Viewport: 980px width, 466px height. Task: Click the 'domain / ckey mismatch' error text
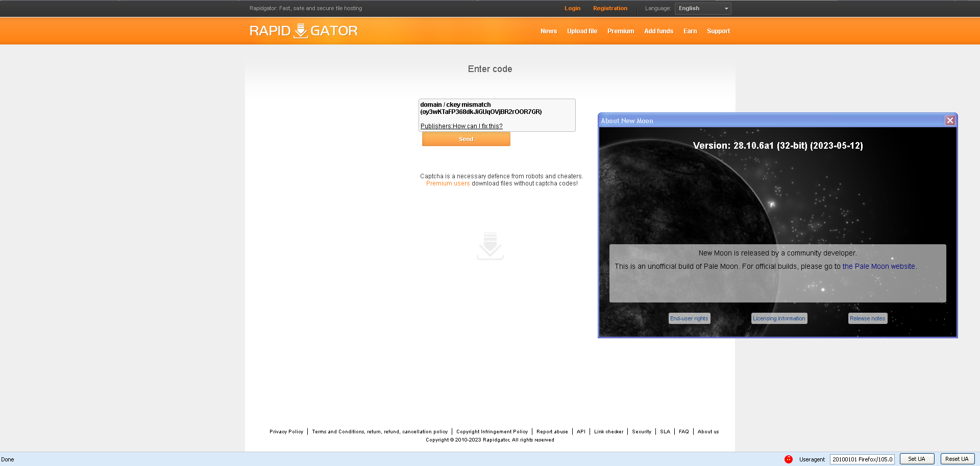(455, 105)
